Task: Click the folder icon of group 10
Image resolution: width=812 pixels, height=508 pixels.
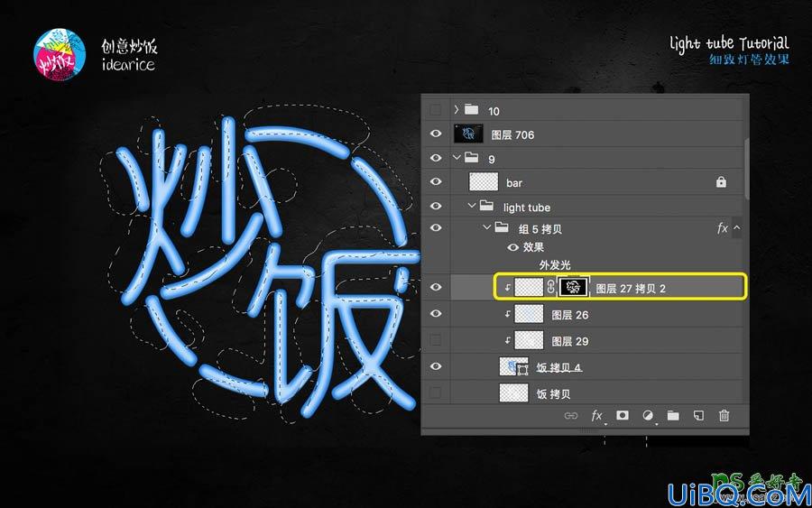Action: point(471,109)
